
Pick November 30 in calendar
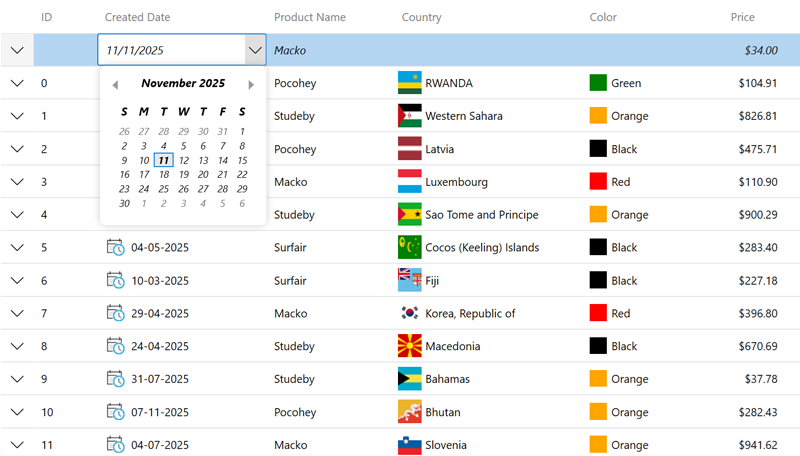124,203
